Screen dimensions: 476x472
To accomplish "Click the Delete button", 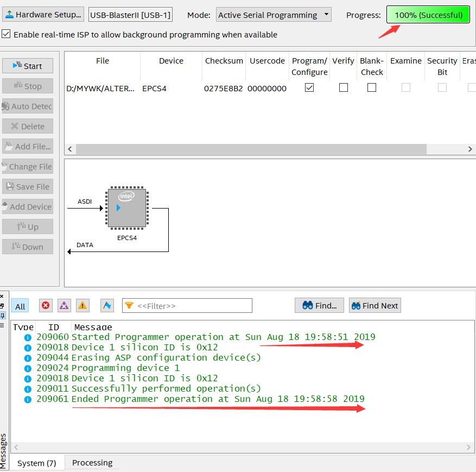I will tap(28, 126).
